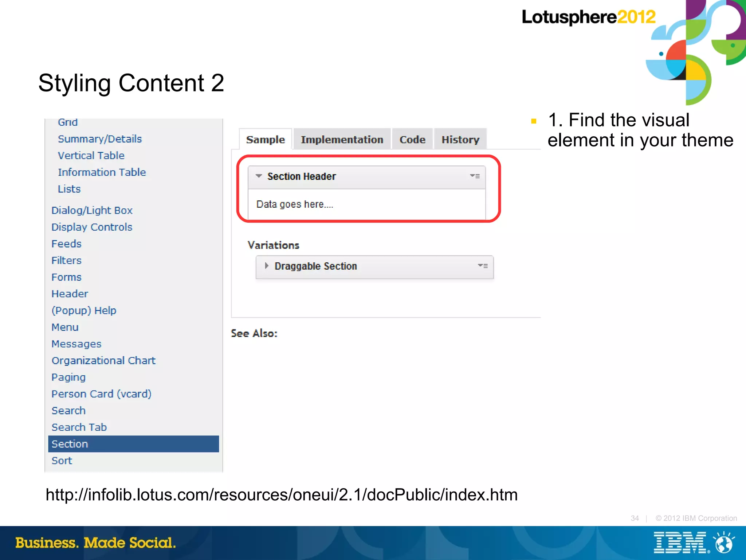Image resolution: width=746 pixels, height=560 pixels.
Task: Open the (Popup) Help entry
Action: [x=84, y=310]
